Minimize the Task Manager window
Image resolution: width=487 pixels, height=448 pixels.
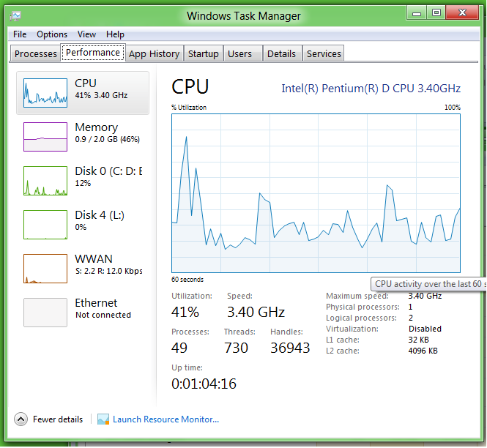[417, 13]
